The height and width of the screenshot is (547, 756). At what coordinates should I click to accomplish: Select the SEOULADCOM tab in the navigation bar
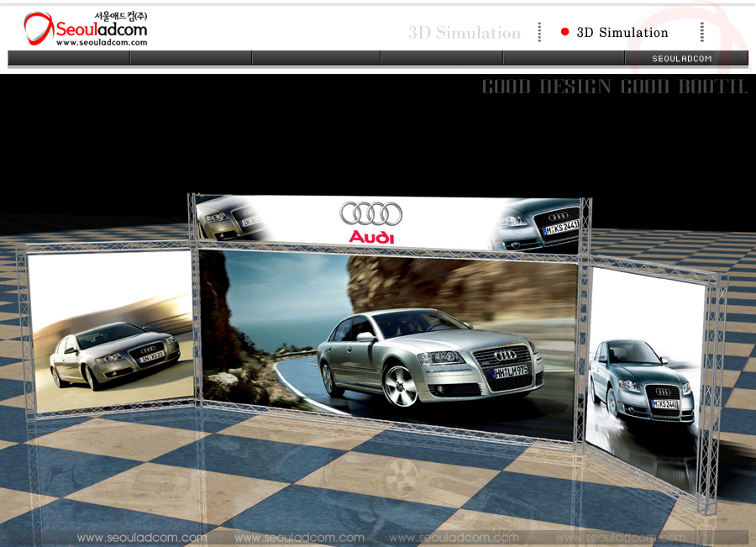pyautogui.click(x=682, y=58)
